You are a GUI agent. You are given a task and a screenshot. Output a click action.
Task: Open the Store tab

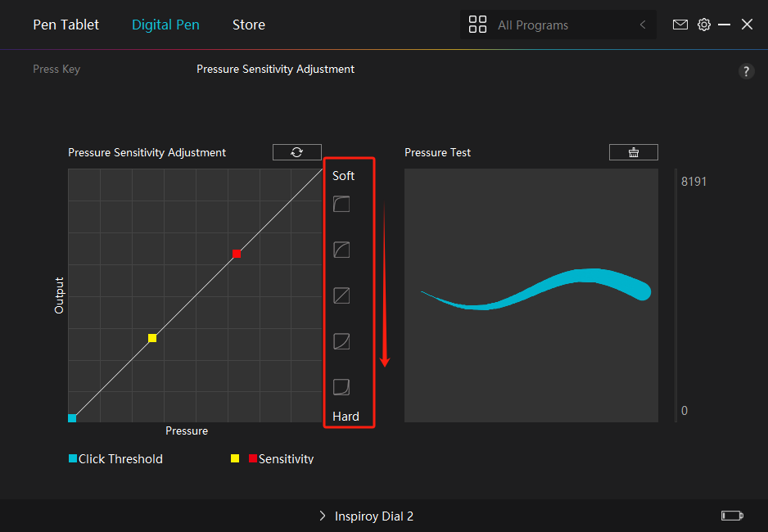(248, 25)
